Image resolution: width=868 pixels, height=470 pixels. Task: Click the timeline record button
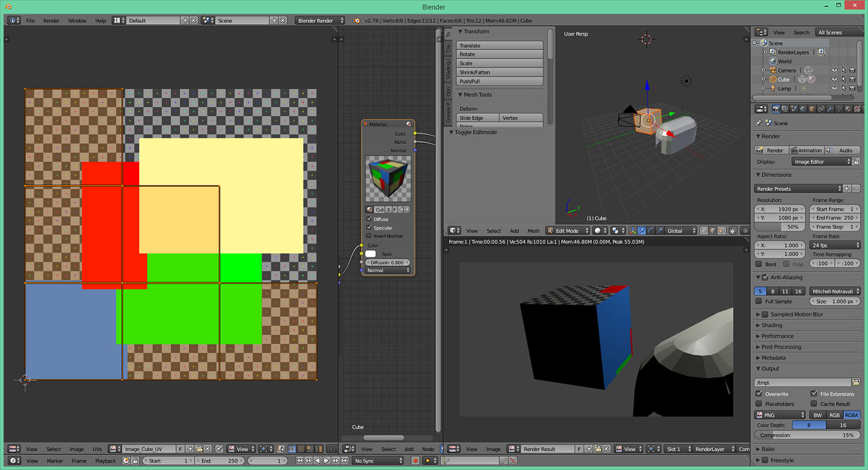[415, 461]
